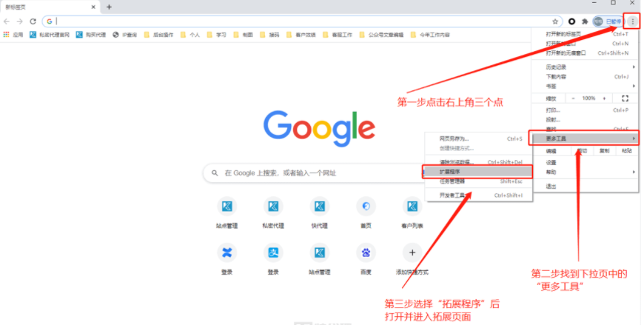Click the magnifier icon in the search box

(215, 173)
